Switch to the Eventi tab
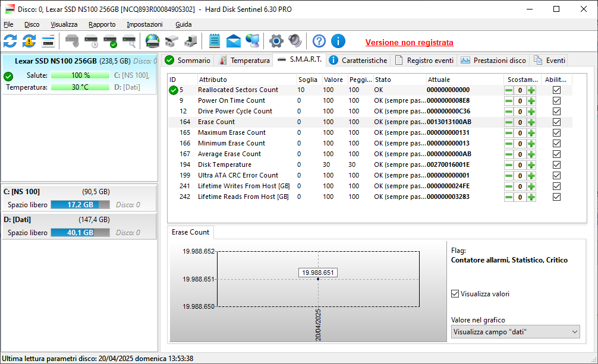598x364 pixels. pyautogui.click(x=549, y=60)
